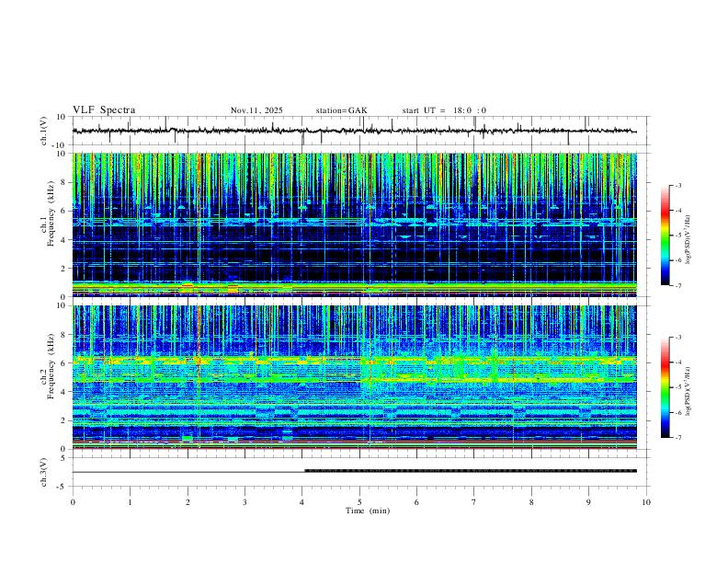The image size is (728, 563).
Task: Click the ch.1 spectrogram plot
Action: (x=354, y=224)
